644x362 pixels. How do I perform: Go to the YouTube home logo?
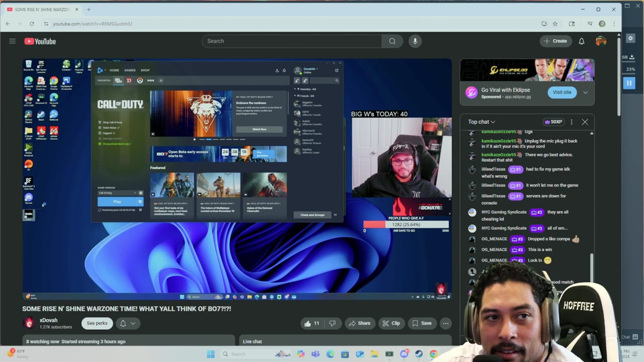click(40, 41)
